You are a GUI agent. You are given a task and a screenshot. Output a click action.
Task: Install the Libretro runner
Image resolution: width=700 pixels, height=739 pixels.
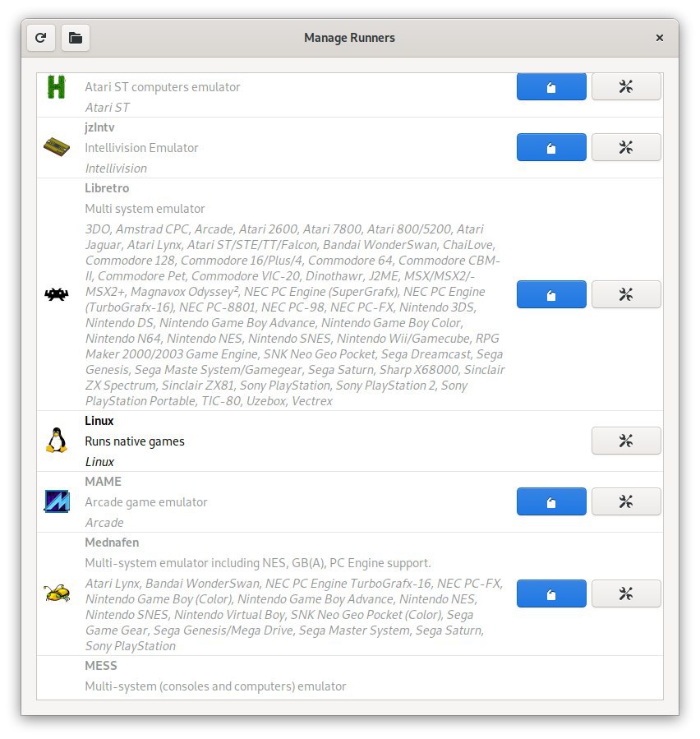click(551, 294)
